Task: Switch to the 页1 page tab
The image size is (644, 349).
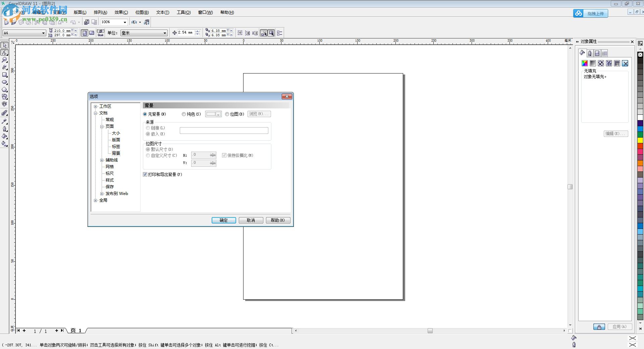Action: [x=76, y=331]
